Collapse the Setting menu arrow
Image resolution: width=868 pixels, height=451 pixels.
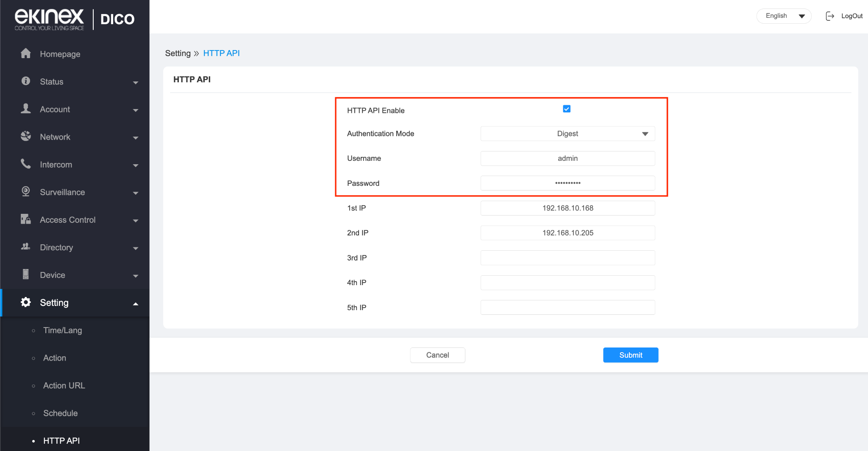coord(136,303)
